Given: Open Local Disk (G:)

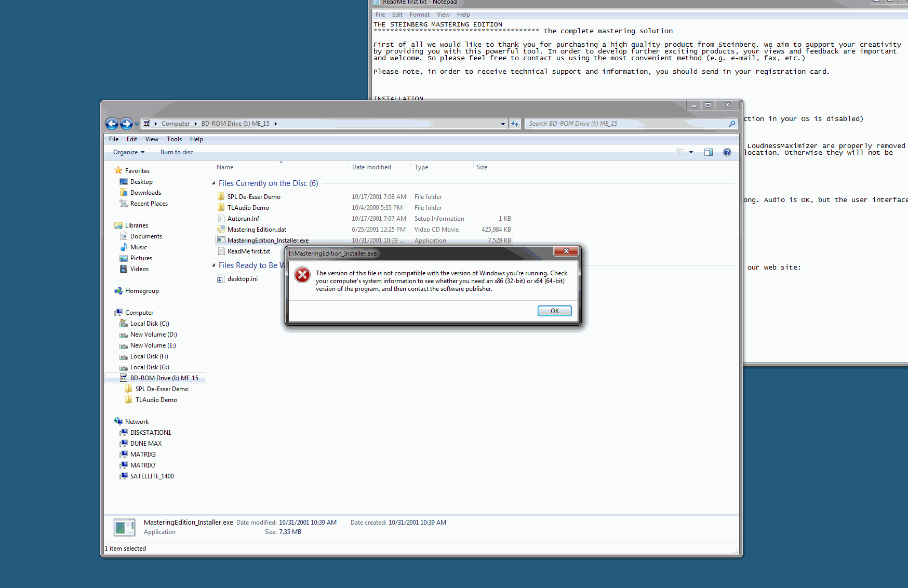Looking at the screenshot, I should click(144, 367).
